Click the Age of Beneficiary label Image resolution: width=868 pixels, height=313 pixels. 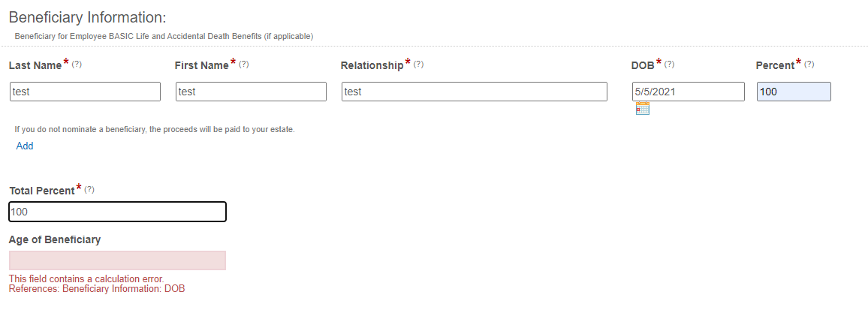pyautogui.click(x=55, y=240)
